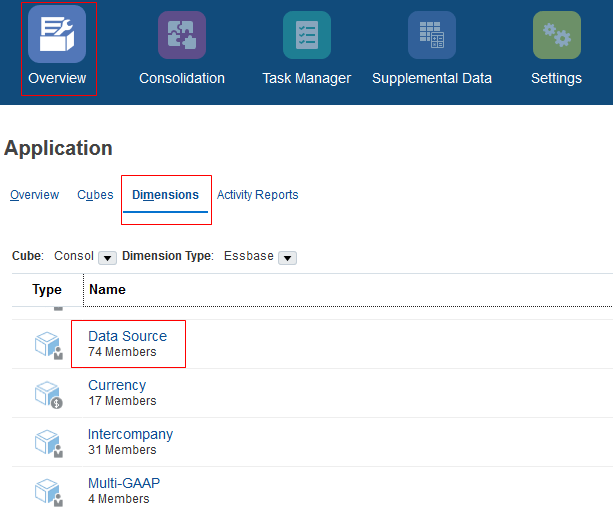Viewport: 613px width, 511px height.
Task: Go to the Application Overview tab
Action: pyautogui.click(x=34, y=195)
